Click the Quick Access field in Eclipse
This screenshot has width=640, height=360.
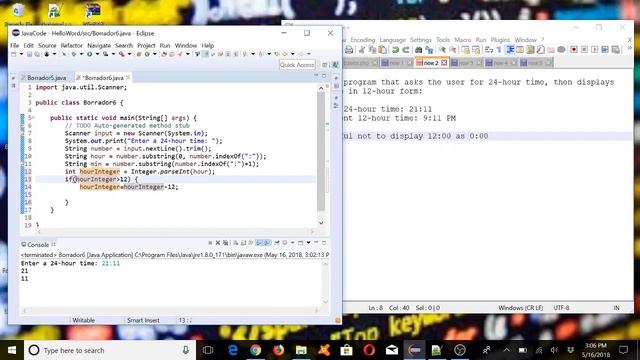pyautogui.click(x=297, y=64)
